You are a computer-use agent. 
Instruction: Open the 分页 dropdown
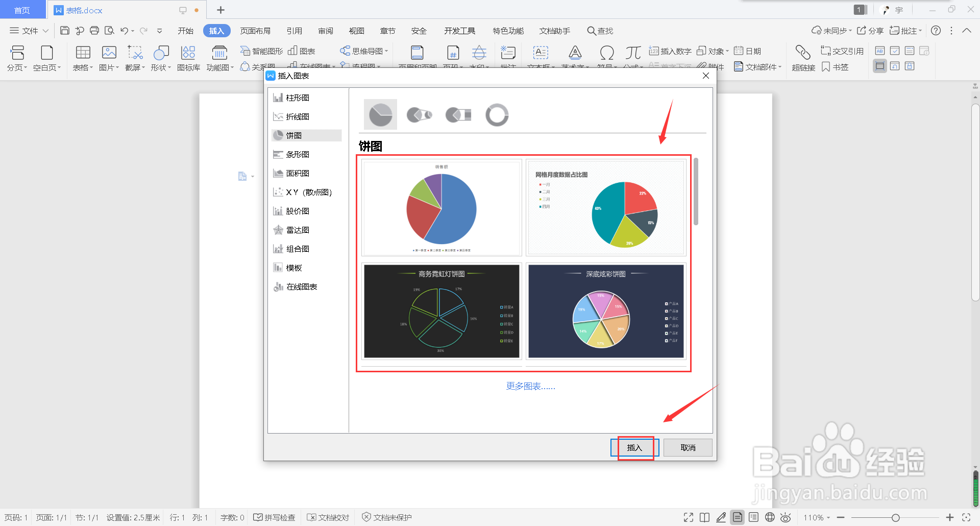[17, 58]
